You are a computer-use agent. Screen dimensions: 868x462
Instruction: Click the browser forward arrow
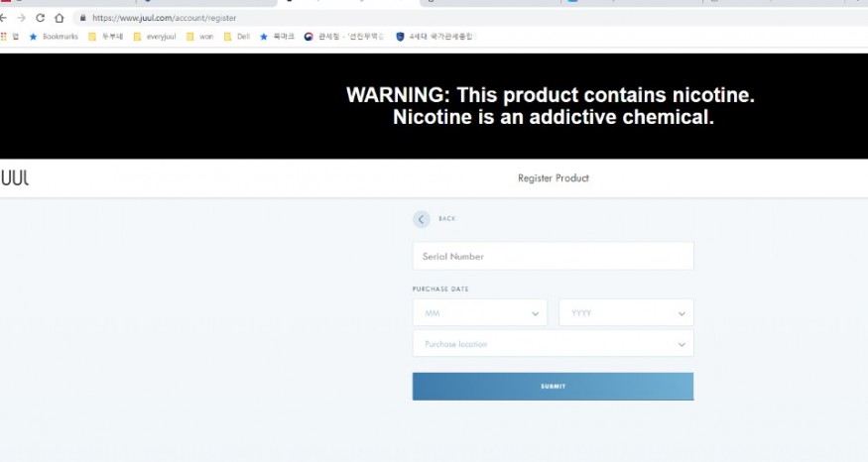22,18
